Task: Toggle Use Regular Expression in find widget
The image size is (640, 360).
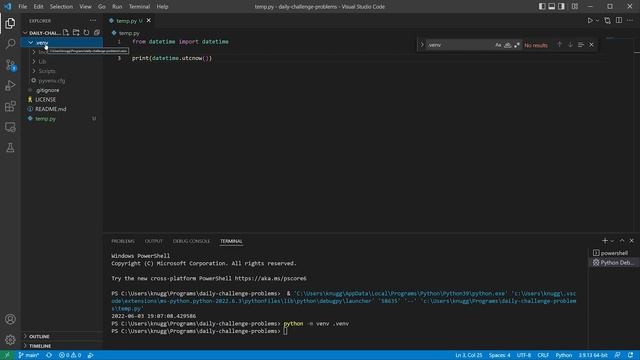Action: pyautogui.click(x=517, y=45)
